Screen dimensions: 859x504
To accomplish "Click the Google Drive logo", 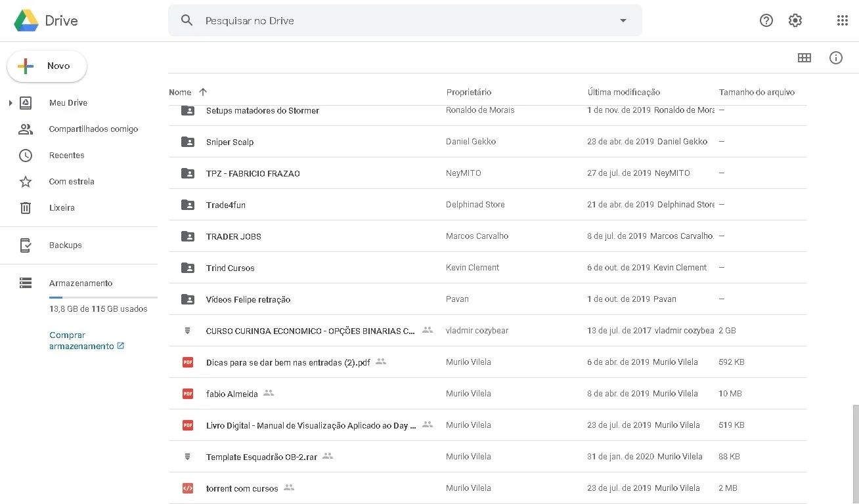I will [x=26, y=21].
